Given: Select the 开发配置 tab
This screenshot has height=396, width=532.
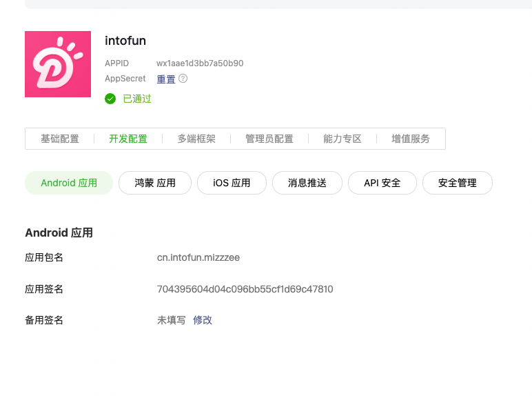Looking at the screenshot, I should pos(128,139).
